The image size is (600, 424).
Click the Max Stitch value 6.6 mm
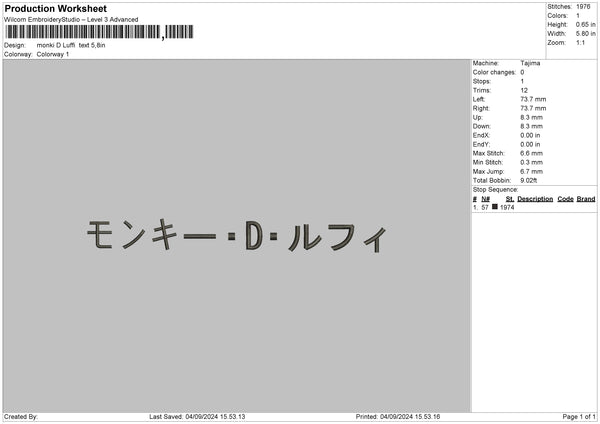pos(532,153)
